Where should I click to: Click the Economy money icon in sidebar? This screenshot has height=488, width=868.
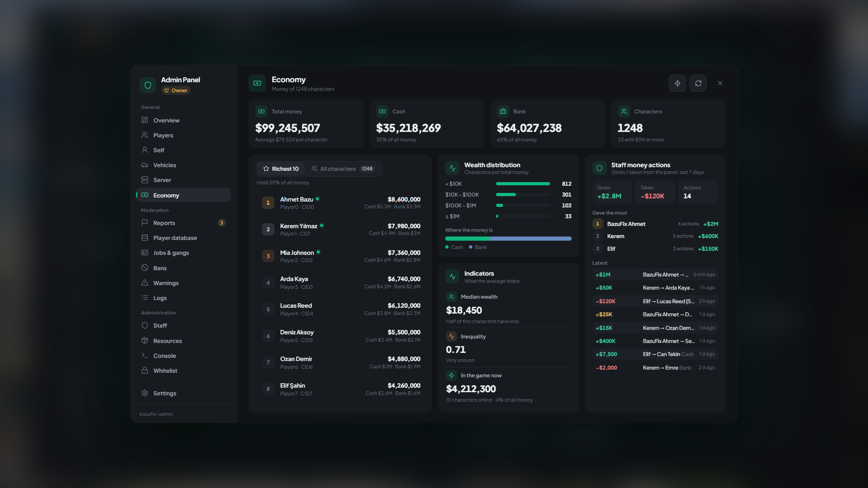tap(145, 195)
